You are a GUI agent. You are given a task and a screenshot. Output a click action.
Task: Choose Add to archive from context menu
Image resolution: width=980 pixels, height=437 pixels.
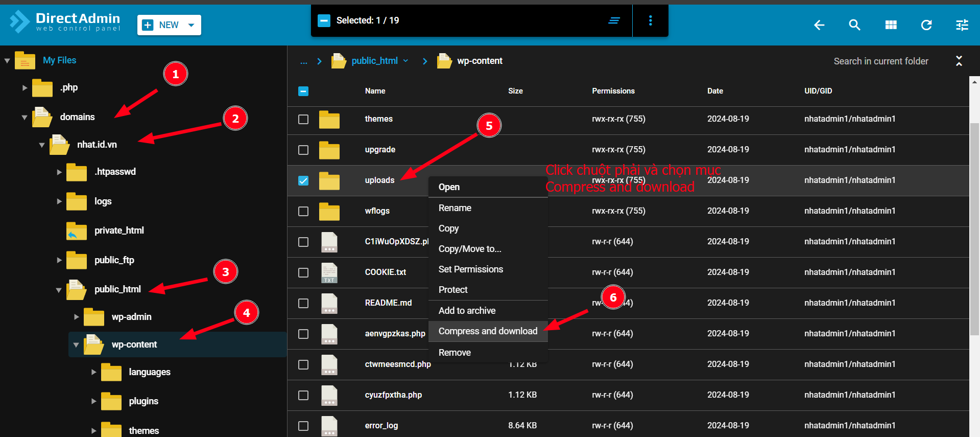point(488,311)
